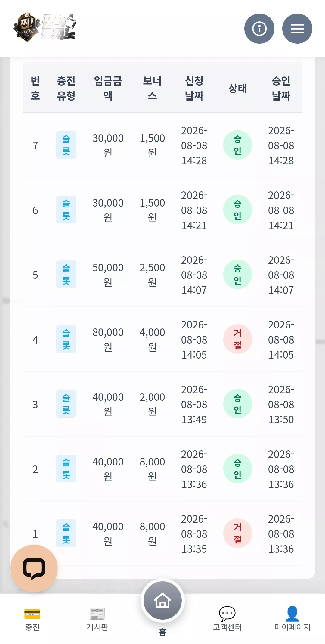Image resolution: width=325 pixels, height=644 pixels.
Task: Go to home via the center house icon
Action: (x=162, y=601)
